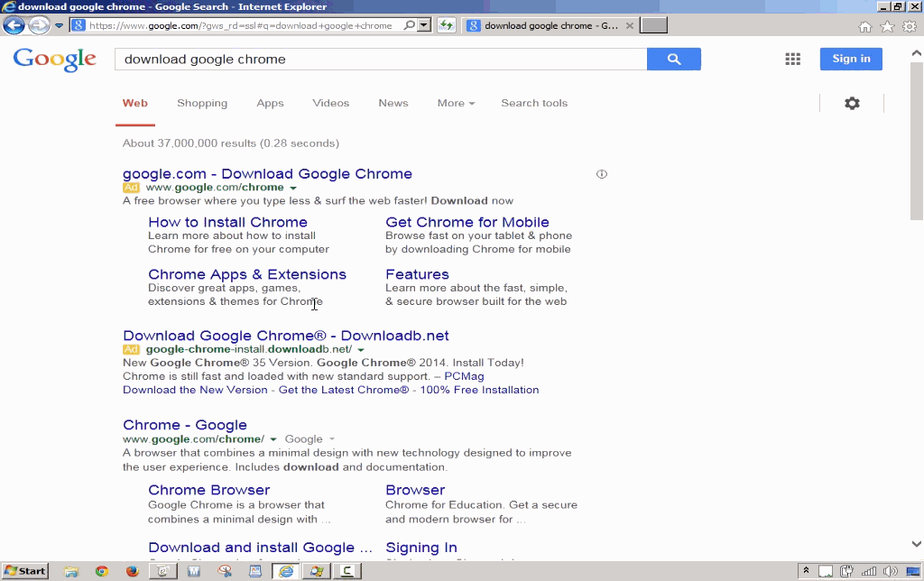Click the network signal bars tray icon
The height and width of the screenshot is (581, 924).
(869, 571)
